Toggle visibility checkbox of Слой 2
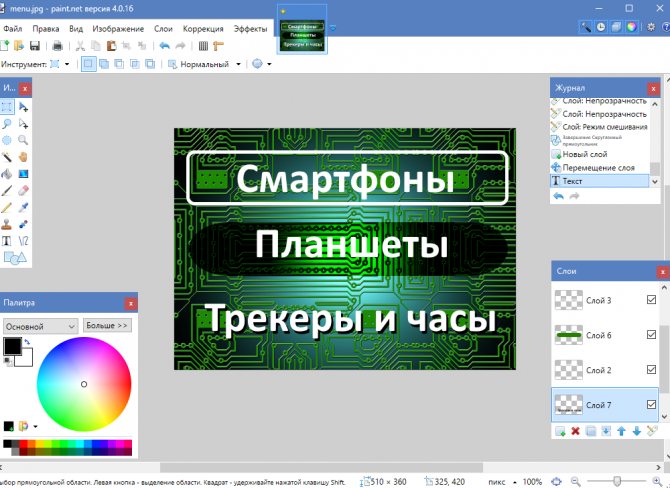Image resolution: width=670 pixels, height=488 pixels. [651, 369]
